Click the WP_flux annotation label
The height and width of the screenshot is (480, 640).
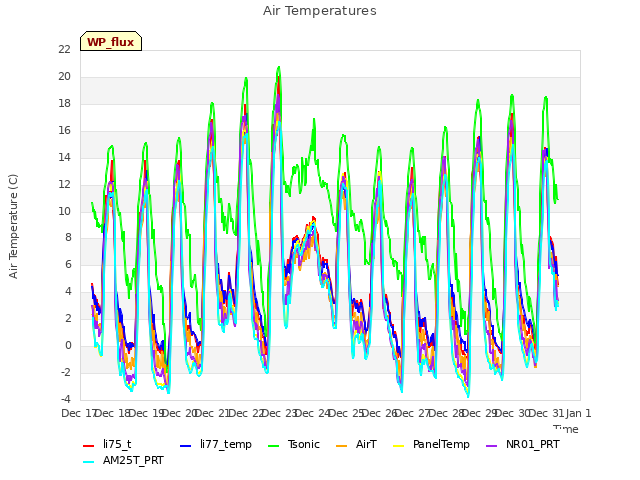pyautogui.click(x=111, y=42)
